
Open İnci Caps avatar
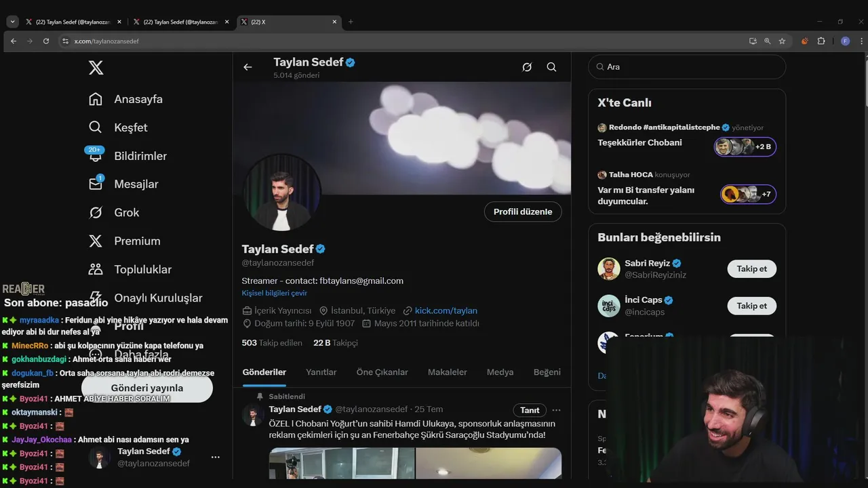point(609,306)
